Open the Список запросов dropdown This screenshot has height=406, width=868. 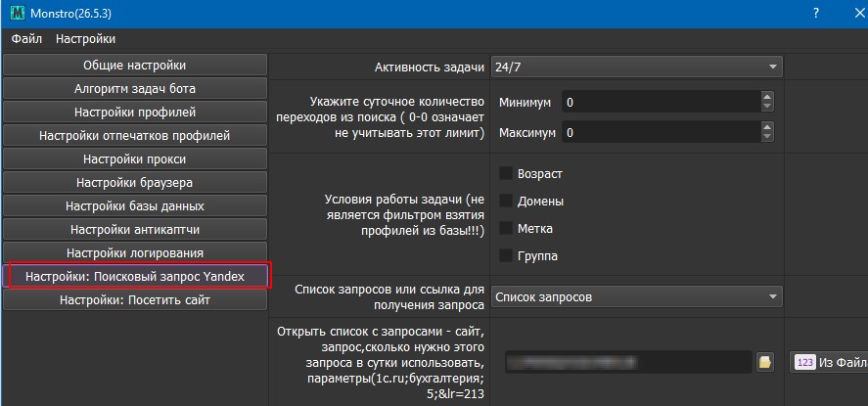click(636, 296)
